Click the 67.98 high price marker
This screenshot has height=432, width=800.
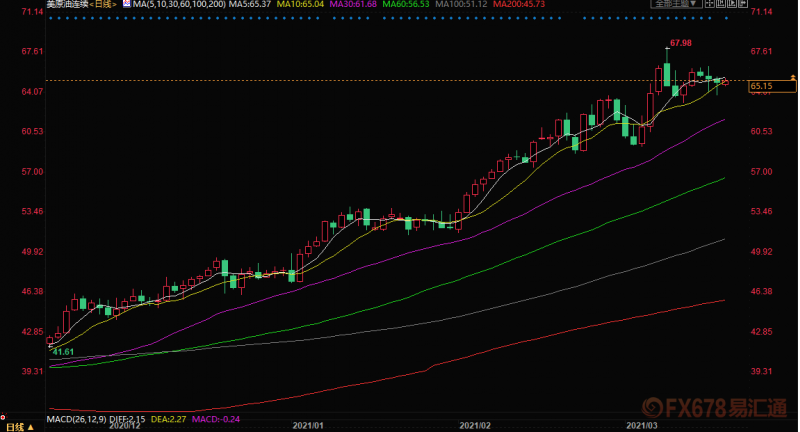point(682,43)
